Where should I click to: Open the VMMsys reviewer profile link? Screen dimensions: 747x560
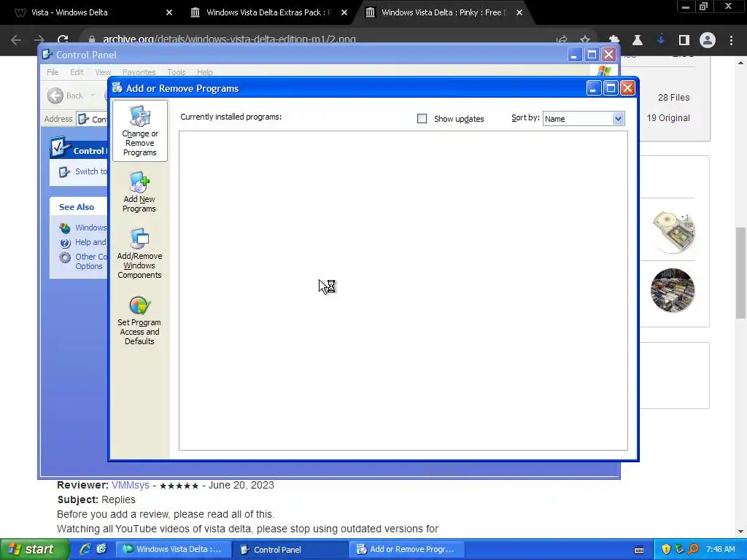(x=131, y=485)
